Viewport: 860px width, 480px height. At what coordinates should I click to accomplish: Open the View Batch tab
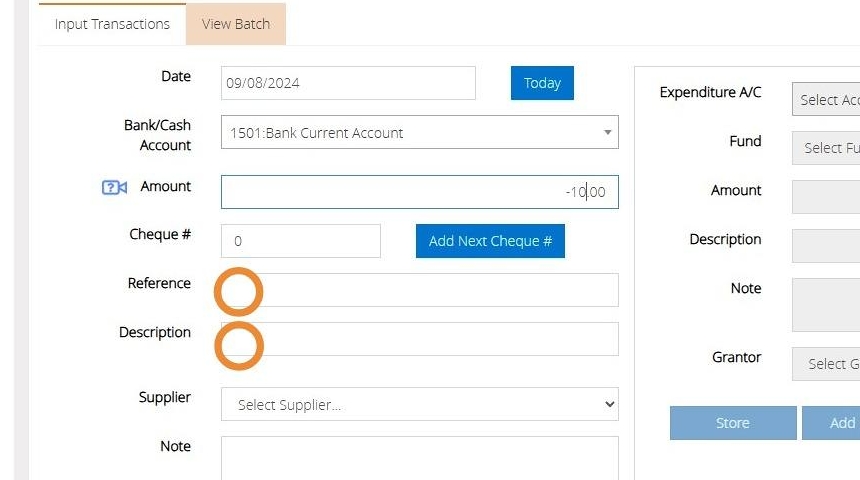[x=236, y=24]
